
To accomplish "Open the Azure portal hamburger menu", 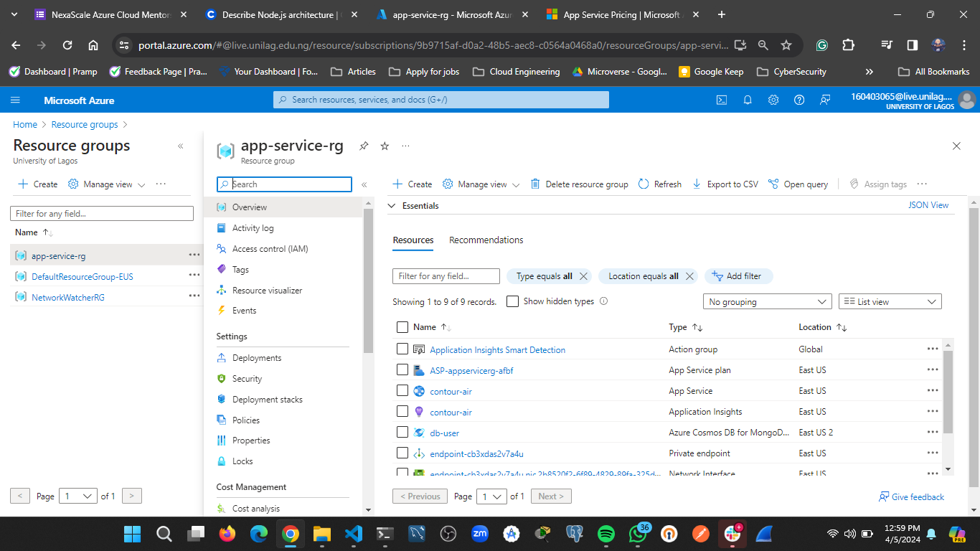I will [x=16, y=100].
